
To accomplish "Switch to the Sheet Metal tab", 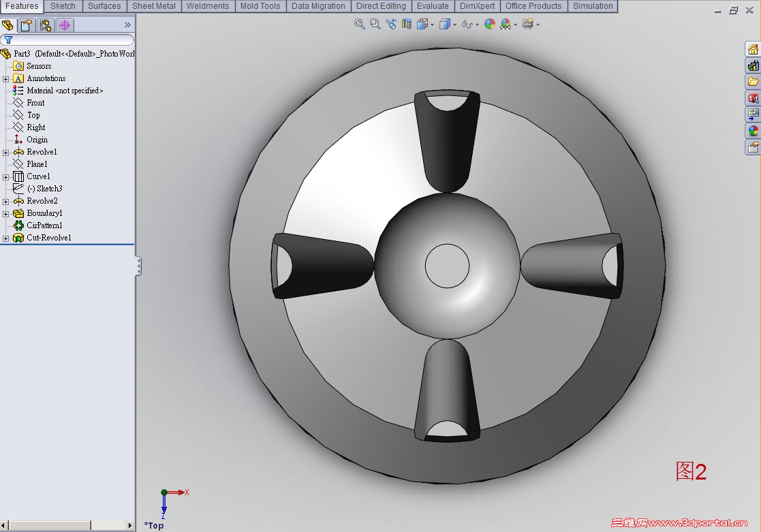I will 154,6.
